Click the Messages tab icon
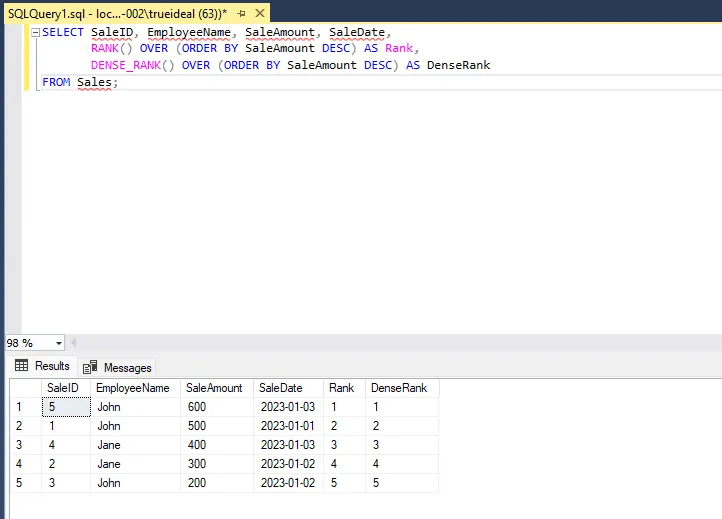 (90, 367)
